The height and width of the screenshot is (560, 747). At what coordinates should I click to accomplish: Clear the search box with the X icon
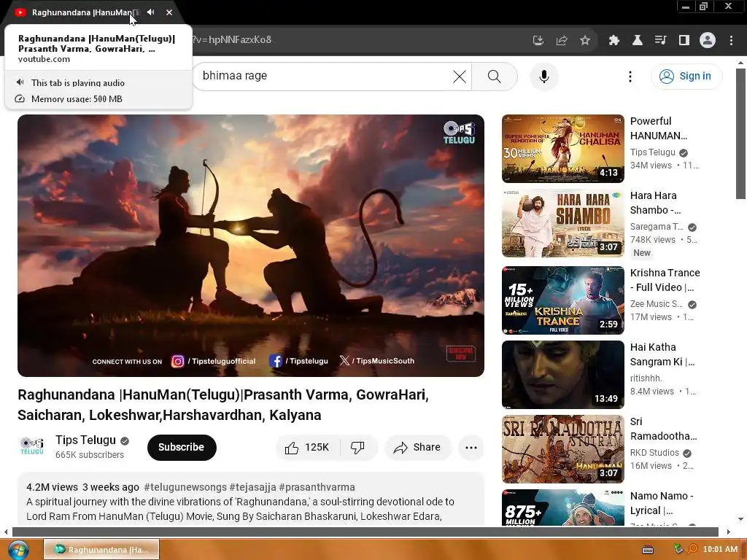460,76
